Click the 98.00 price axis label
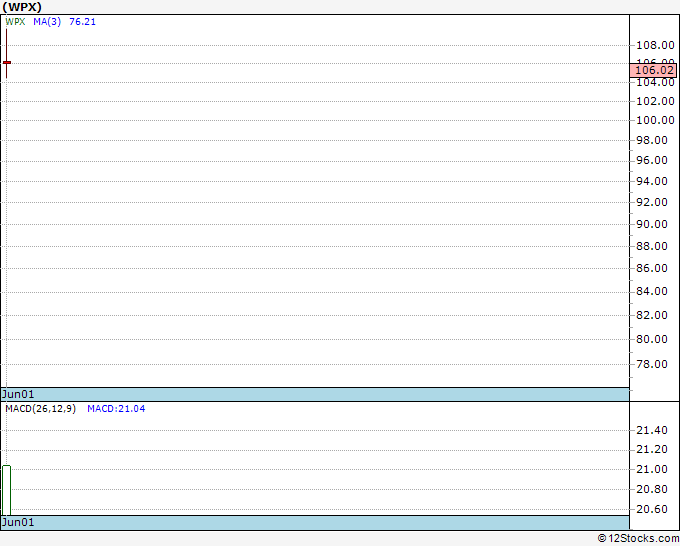 point(651,140)
